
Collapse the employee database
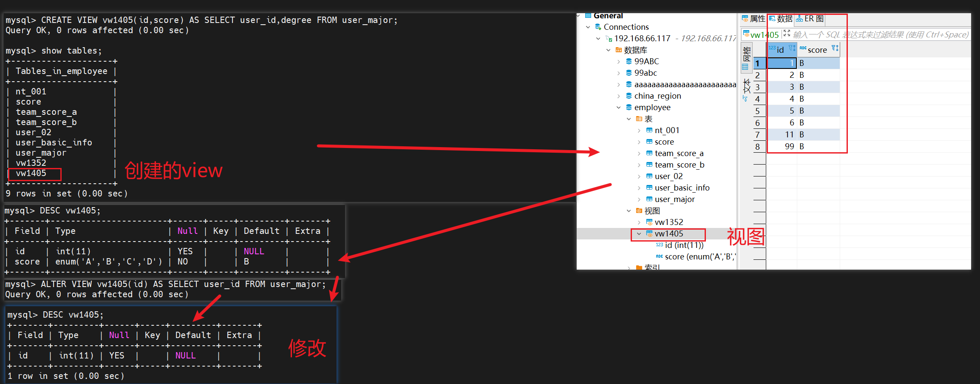coord(619,108)
